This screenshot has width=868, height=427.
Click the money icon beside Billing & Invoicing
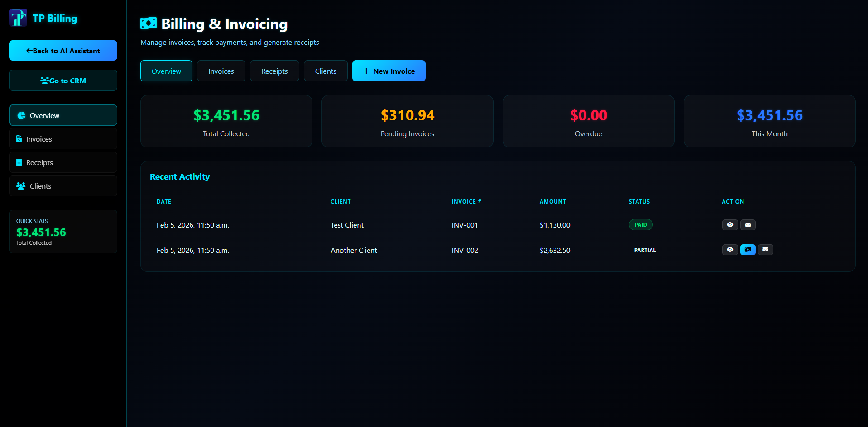(x=149, y=24)
